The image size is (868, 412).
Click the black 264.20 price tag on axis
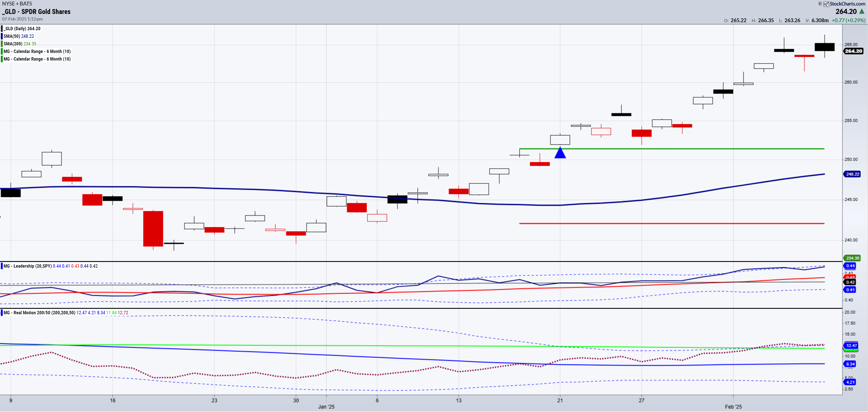coord(853,51)
